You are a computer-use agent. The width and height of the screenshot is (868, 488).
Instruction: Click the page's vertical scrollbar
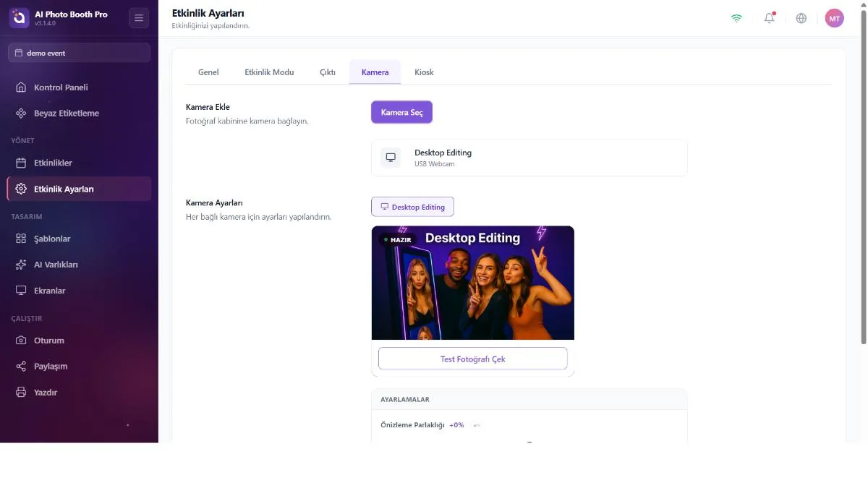click(x=864, y=177)
